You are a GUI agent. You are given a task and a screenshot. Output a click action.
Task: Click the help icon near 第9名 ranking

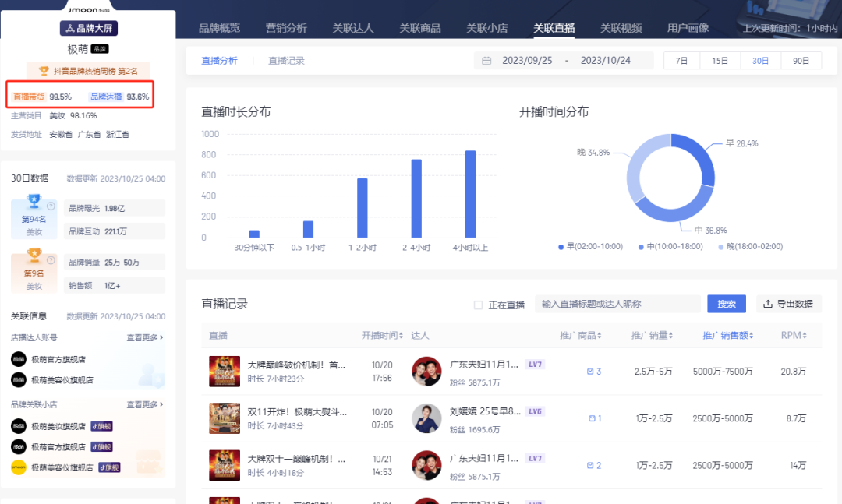click(x=51, y=260)
